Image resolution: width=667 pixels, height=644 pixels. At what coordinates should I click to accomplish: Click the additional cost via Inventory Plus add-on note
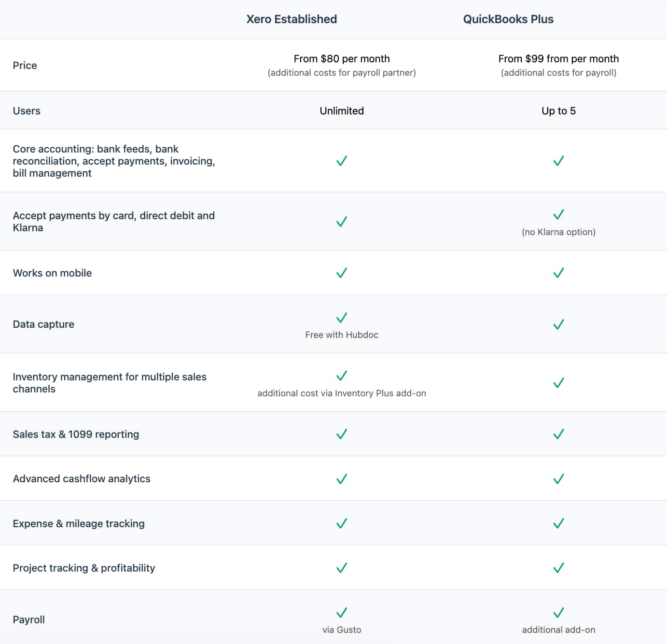pyautogui.click(x=342, y=393)
